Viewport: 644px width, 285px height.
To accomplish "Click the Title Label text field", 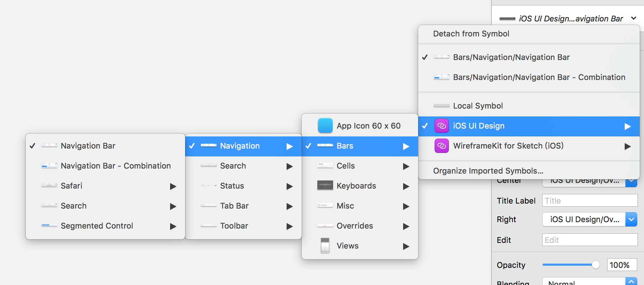I will tap(590, 200).
